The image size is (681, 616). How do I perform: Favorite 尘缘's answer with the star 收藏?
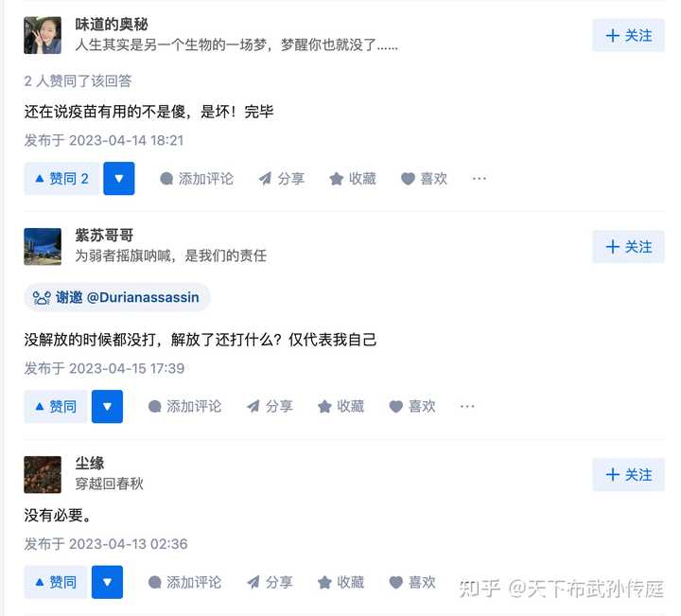[340, 582]
